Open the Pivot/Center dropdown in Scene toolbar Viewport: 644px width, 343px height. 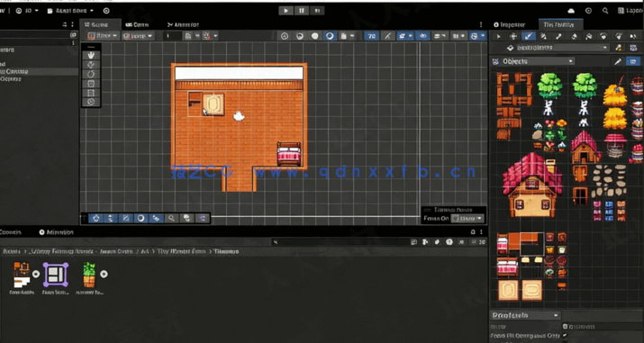103,36
